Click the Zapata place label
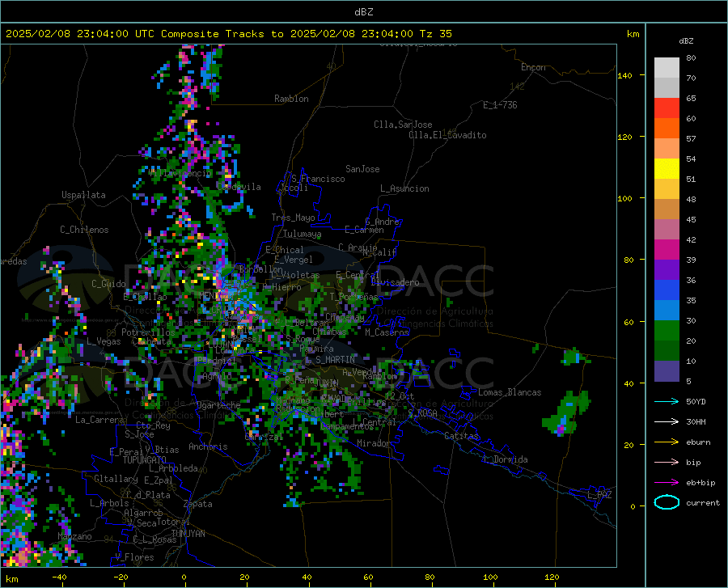 198,504
